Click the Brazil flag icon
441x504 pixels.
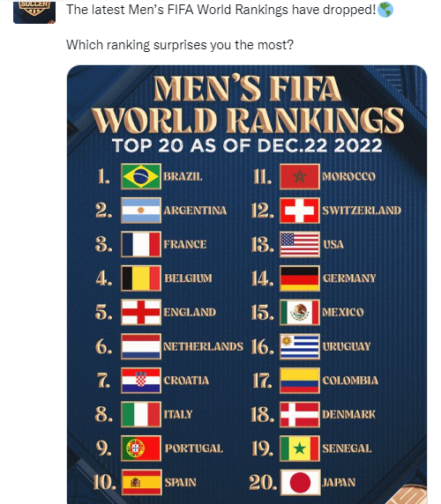[x=141, y=176]
